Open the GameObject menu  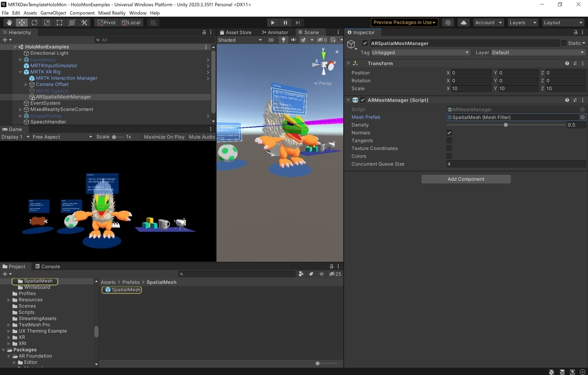click(53, 13)
